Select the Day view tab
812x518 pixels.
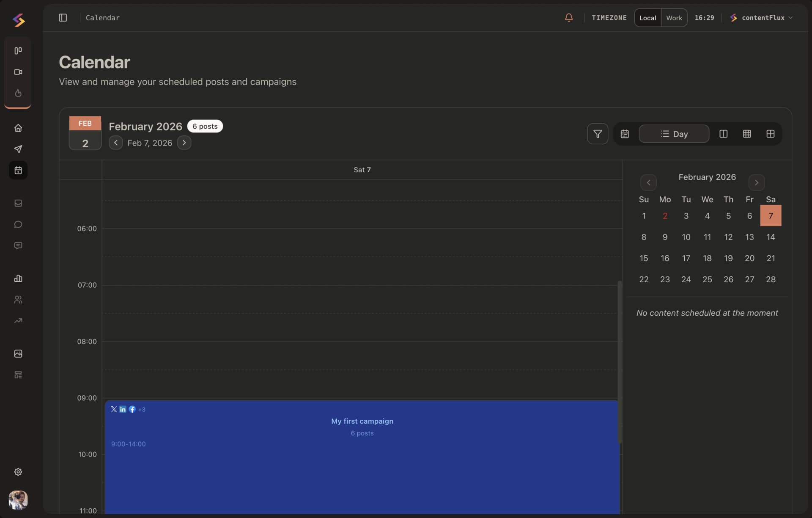[673, 134]
